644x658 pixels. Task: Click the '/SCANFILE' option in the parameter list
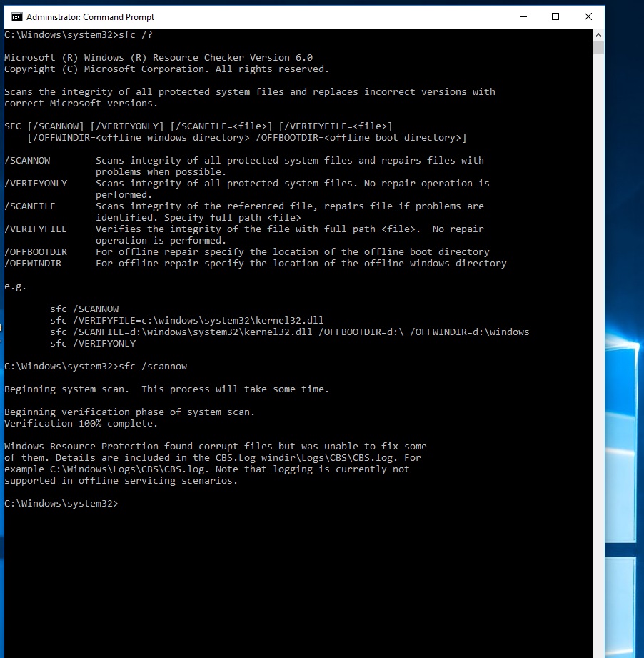30,206
